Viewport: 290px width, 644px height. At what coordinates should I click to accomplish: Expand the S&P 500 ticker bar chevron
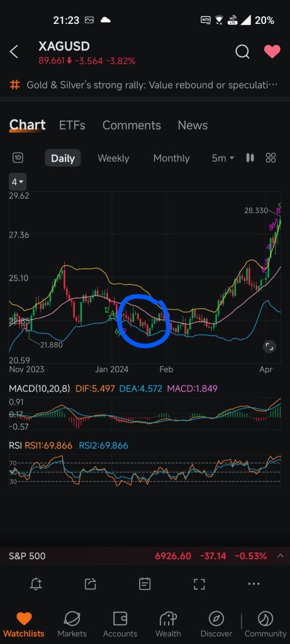pyautogui.click(x=281, y=556)
